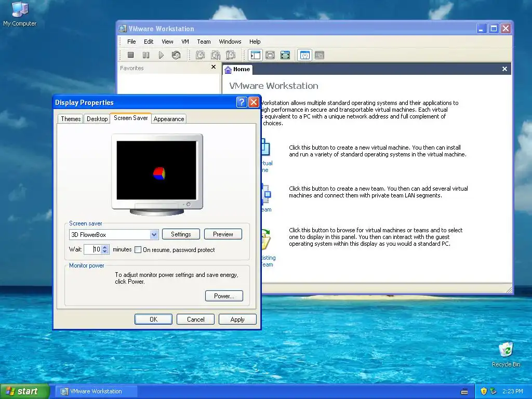532x399 pixels.
Task: Click OK in Display Properties
Action: (153, 320)
